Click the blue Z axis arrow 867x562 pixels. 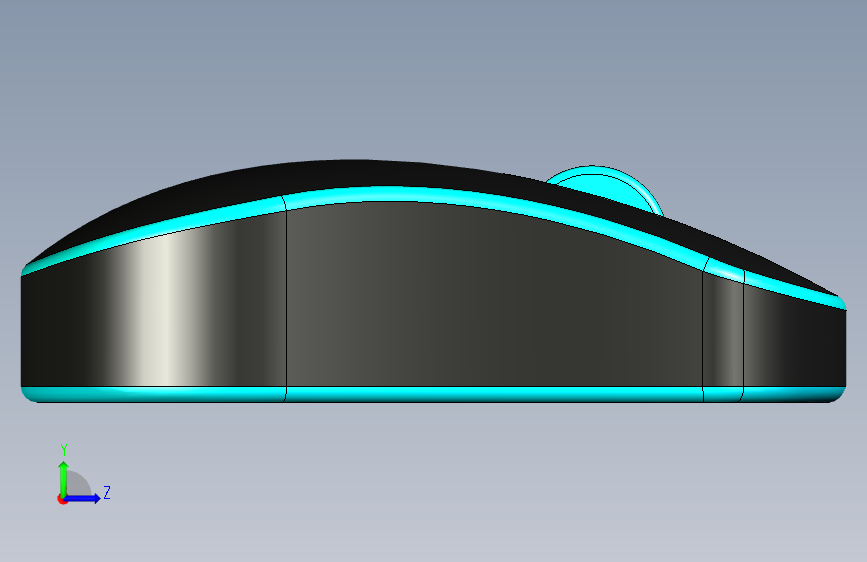pyautogui.click(x=84, y=498)
